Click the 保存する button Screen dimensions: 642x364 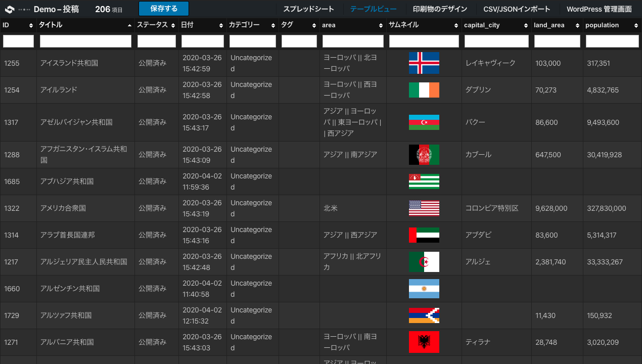164,9
